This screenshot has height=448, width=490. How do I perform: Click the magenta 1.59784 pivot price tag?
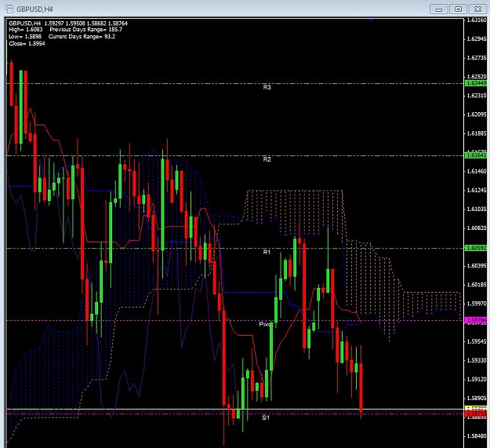[x=476, y=320]
